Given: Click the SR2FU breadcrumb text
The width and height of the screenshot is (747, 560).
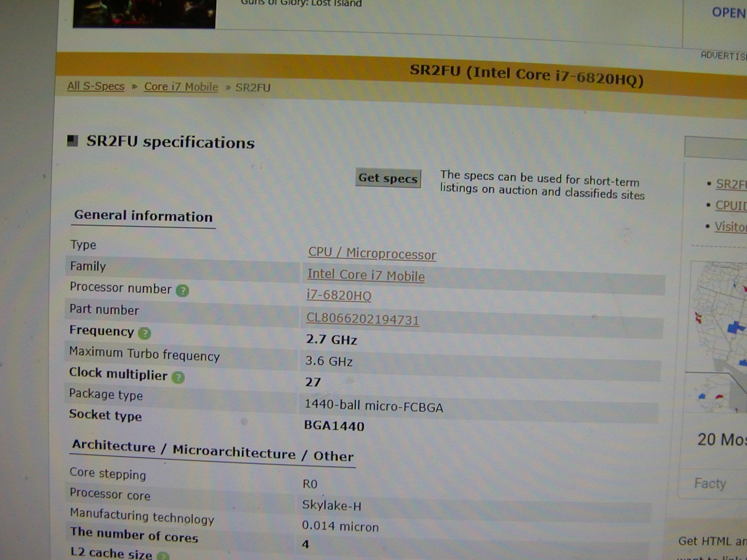Looking at the screenshot, I should tap(253, 88).
